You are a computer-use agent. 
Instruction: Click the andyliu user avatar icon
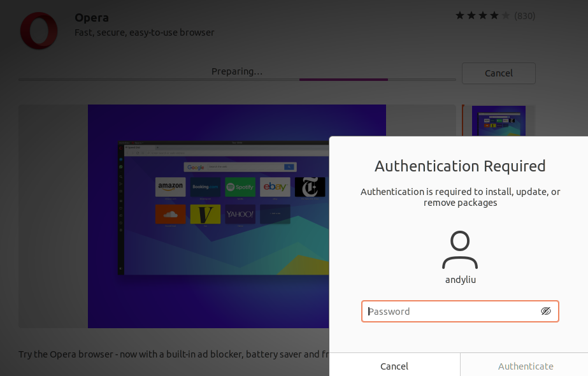point(460,250)
